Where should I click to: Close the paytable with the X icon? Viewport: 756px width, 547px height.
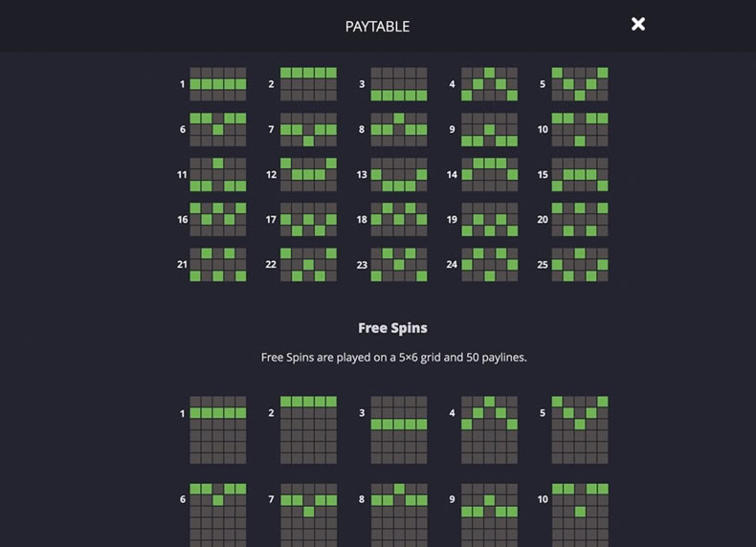(638, 24)
